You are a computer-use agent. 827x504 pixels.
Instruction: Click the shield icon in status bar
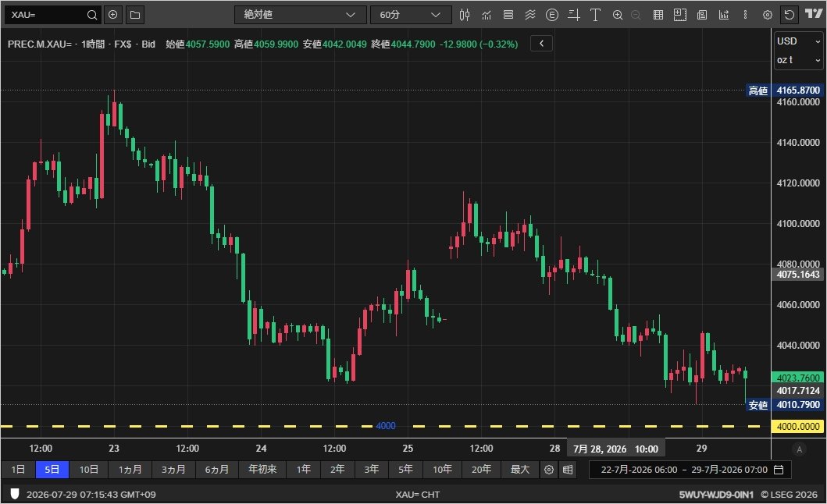point(15,494)
